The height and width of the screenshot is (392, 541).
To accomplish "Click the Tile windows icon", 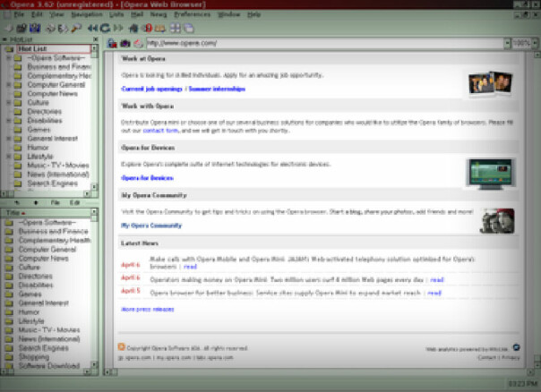I will pyautogui.click(x=176, y=29).
